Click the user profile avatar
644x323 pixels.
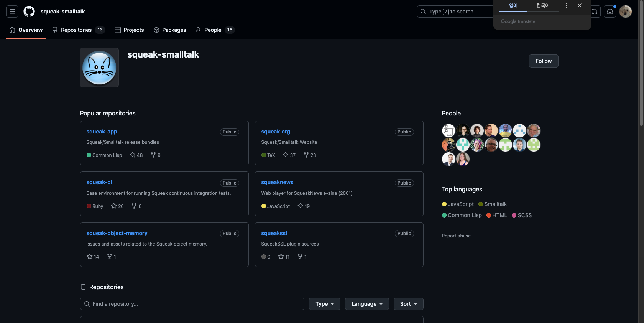(625, 12)
